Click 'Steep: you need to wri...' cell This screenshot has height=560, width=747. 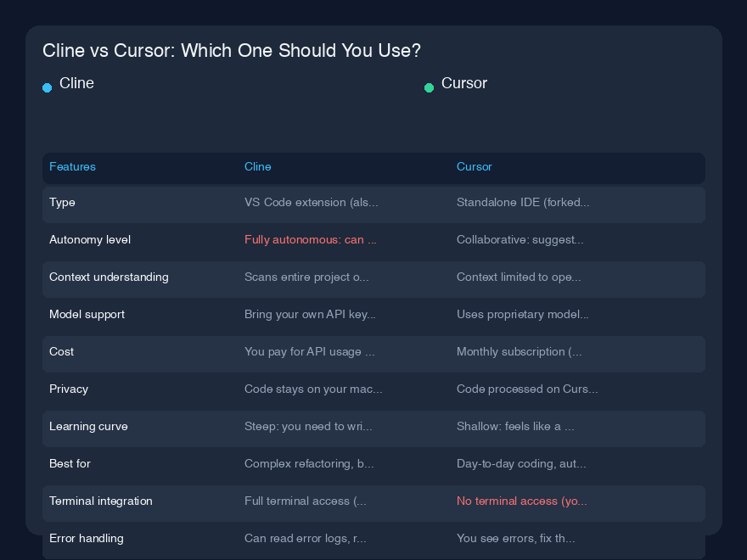[x=308, y=426]
